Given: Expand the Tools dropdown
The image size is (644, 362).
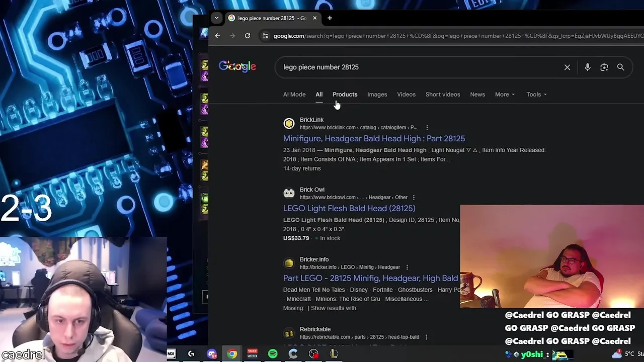Looking at the screenshot, I should coord(536,95).
